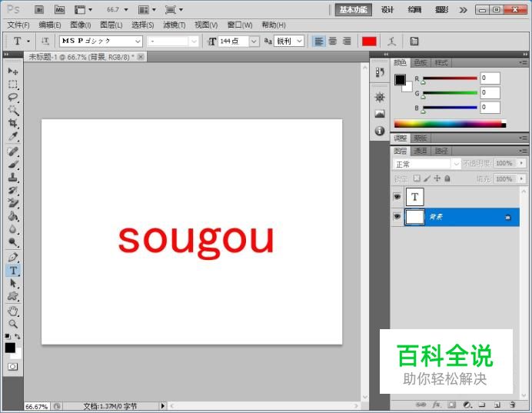
Task: Select the Zoom tool in toolbox
Action: click(13, 324)
